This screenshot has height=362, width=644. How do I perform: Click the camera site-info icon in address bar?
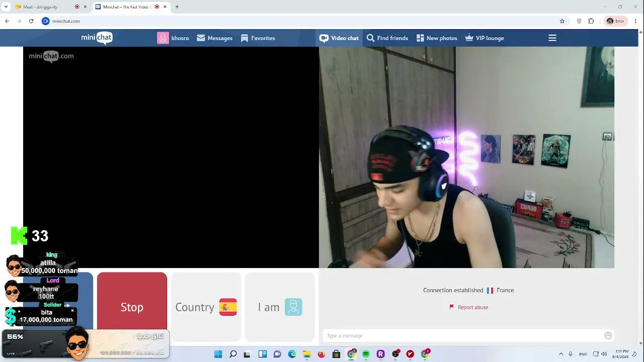(45, 21)
